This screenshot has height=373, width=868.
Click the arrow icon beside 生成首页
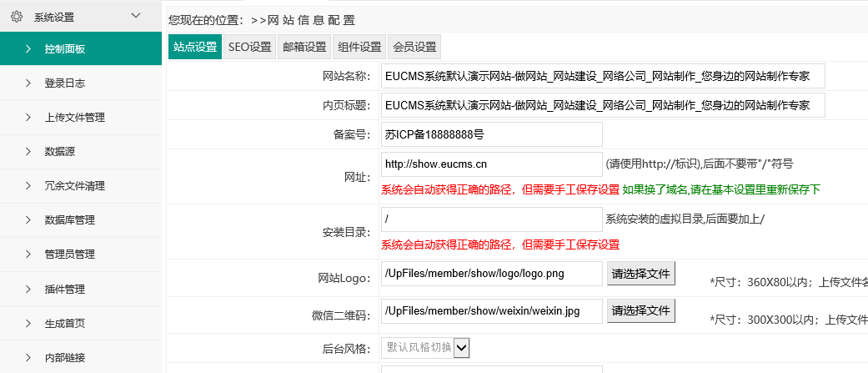tap(28, 324)
